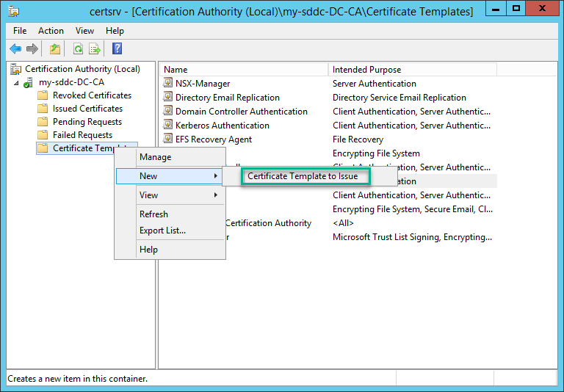Click the Directory Service Email Replication cell
This screenshot has height=392, width=564.
coord(399,98)
